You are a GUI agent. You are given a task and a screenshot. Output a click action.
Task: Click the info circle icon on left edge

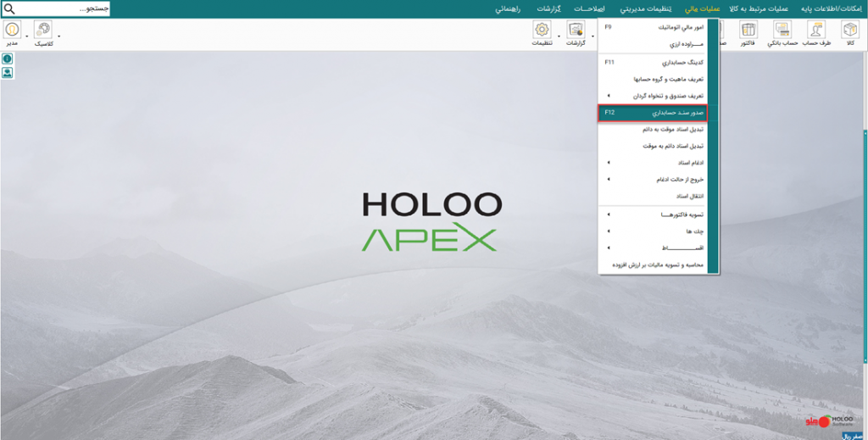coord(7,58)
